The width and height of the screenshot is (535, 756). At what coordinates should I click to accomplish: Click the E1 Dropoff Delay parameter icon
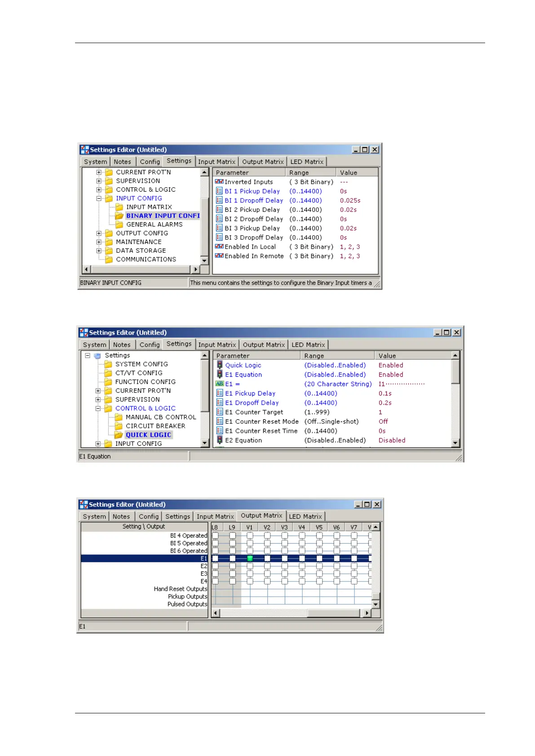tap(220, 403)
